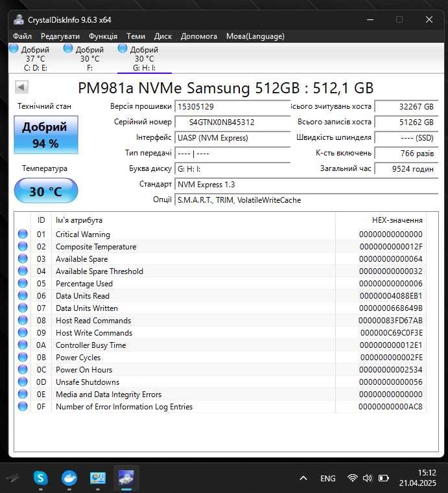
Task: Click total host reads value 32267 GB
Action: click(407, 106)
